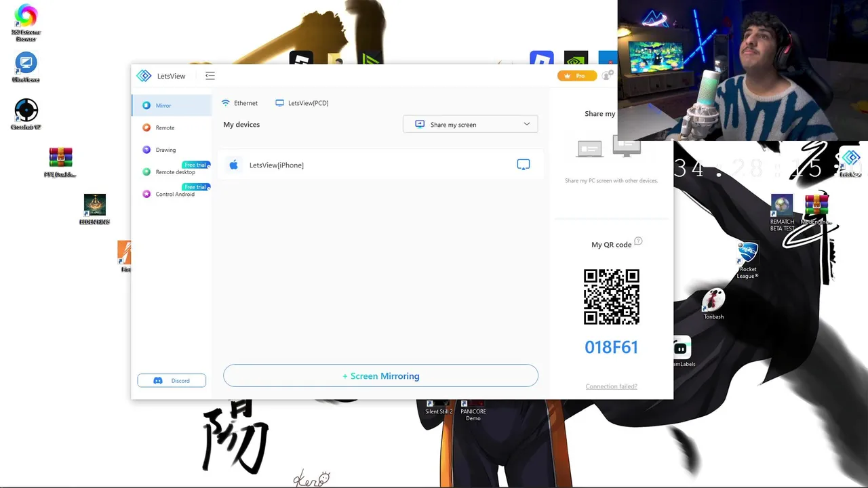Viewport: 868px width, 488px height.
Task: Launch the Toribash desktop shortcut
Action: click(x=713, y=304)
